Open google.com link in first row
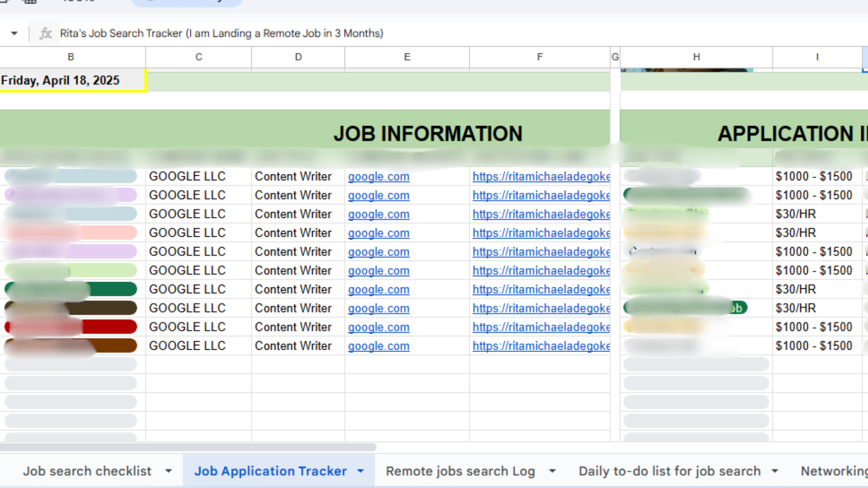 [x=378, y=177]
